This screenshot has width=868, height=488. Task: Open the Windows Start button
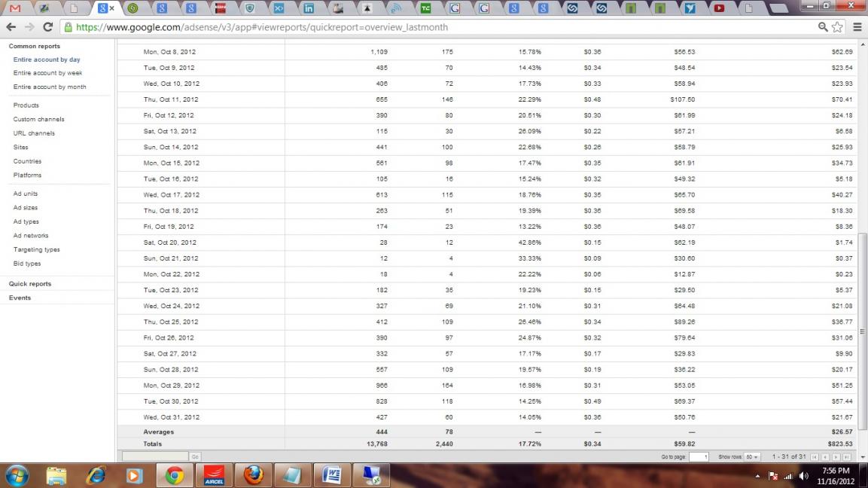pos(17,476)
